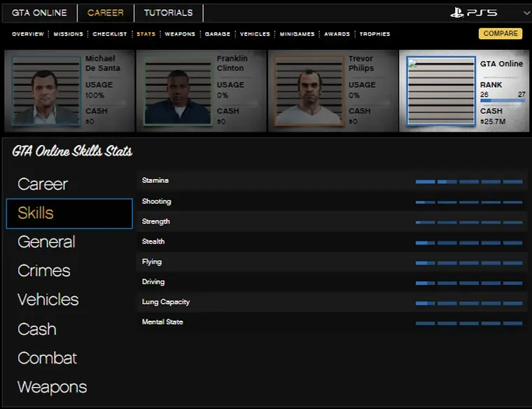Select Career in the stats sidebar
This screenshot has width=532, height=409.
43,184
